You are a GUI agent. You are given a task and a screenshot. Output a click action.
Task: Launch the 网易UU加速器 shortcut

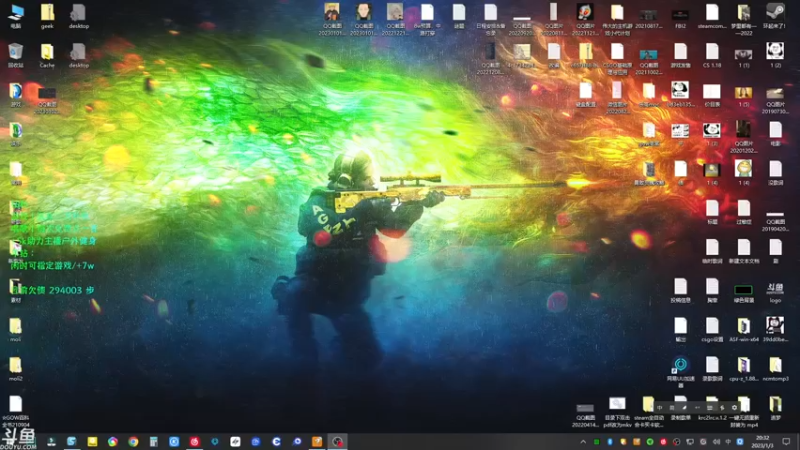point(680,372)
